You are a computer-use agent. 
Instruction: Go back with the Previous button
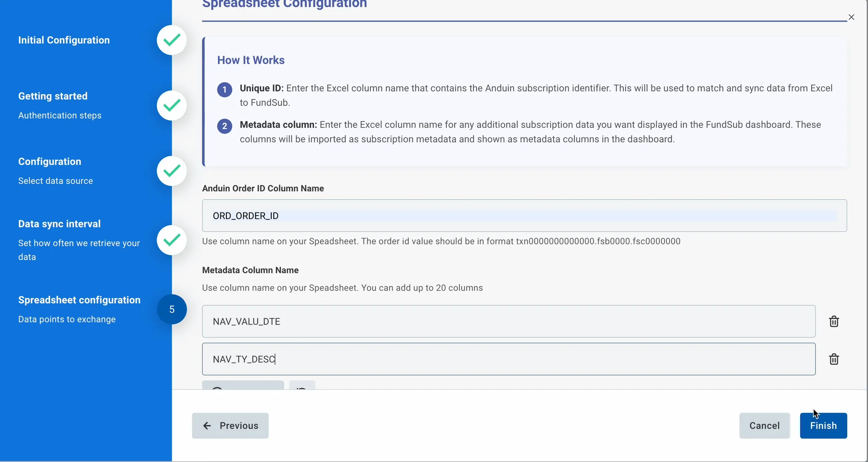tap(230, 426)
